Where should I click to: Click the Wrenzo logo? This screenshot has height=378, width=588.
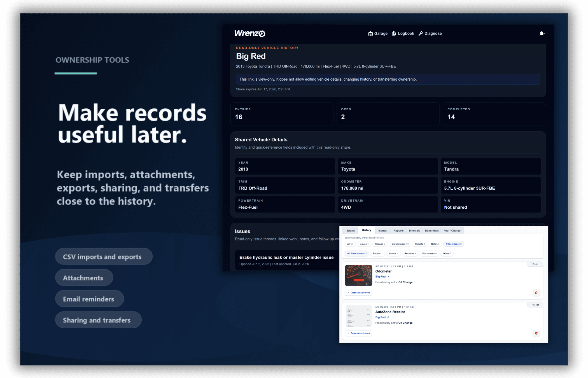coord(250,33)
